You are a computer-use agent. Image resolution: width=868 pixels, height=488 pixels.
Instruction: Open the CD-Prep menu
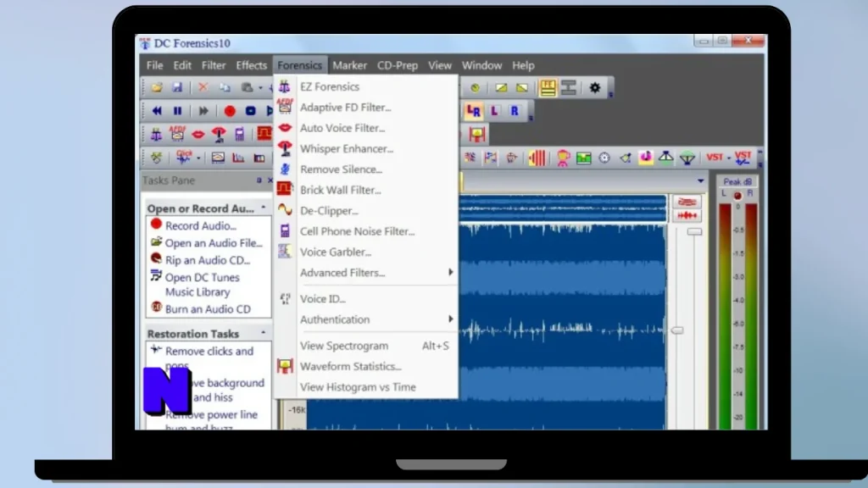pyautogui.click(x=398, y=65)
